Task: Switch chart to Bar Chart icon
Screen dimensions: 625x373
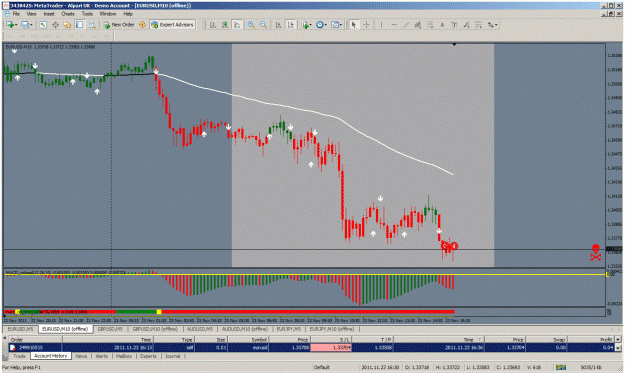Action: point(213,25)
